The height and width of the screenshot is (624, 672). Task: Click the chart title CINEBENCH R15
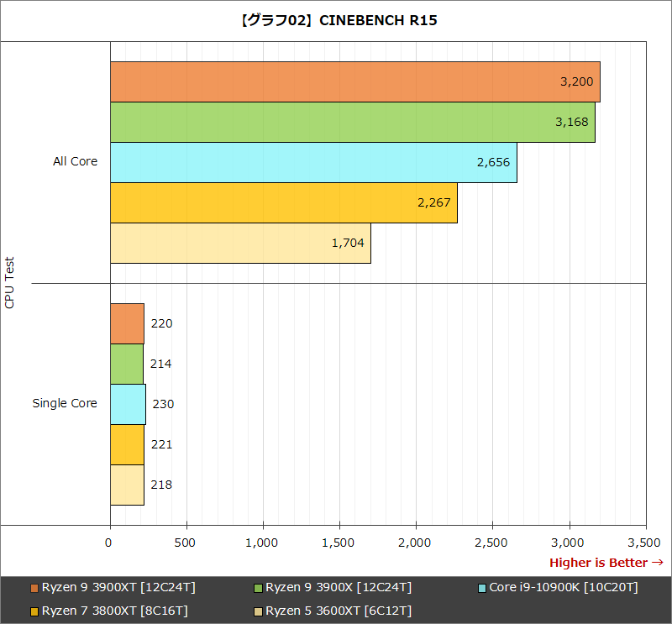pyautogui.click(x=336, y=20)
